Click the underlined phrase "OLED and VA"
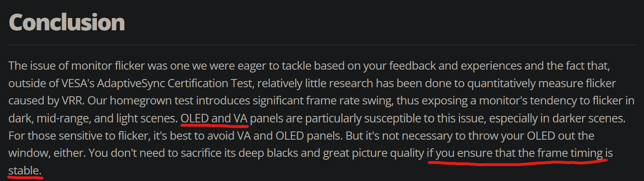Image resolution: width=644 pixels, height=181 pixels. [214, 118]
